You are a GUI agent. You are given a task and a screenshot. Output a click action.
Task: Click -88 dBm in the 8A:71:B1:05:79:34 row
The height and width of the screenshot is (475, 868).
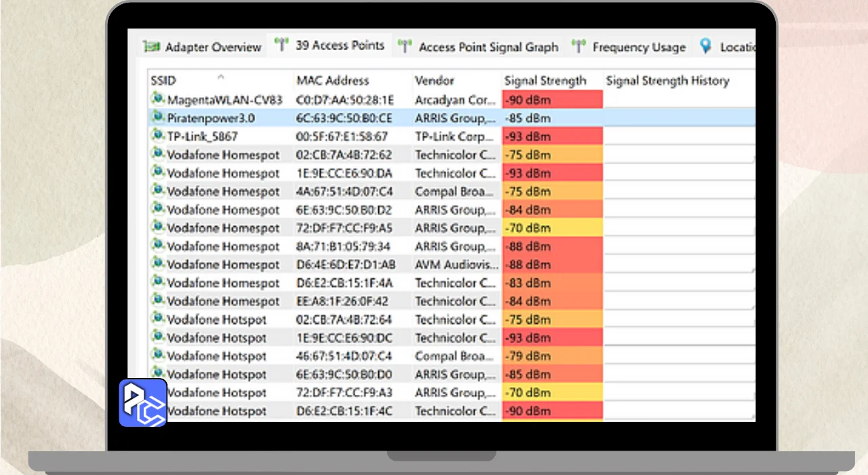[552, 246]
